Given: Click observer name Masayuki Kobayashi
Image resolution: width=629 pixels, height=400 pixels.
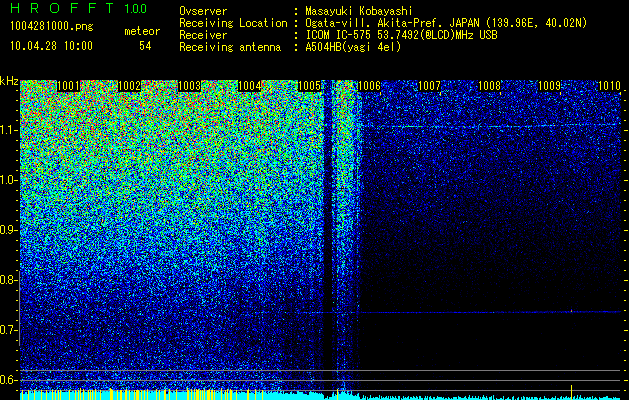Looking at the screenshot, I should click(x=359, y=12).
